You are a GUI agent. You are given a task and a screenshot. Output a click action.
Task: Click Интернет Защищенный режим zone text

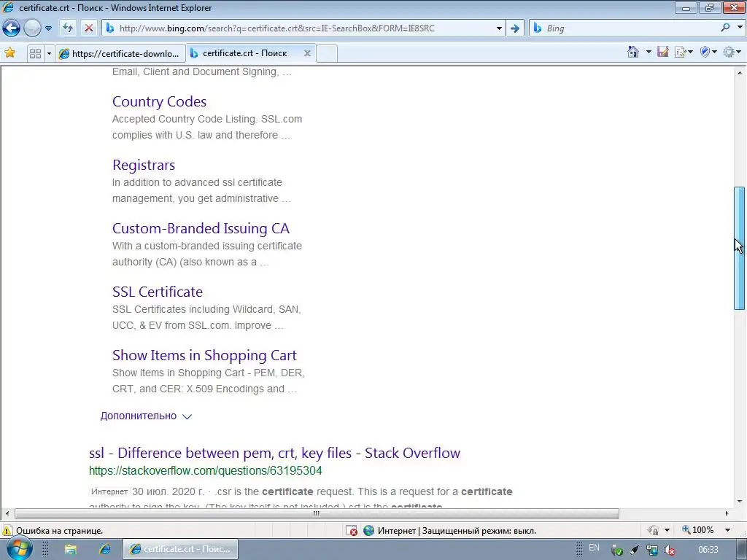pyautogui.click(x=457, y=531)
